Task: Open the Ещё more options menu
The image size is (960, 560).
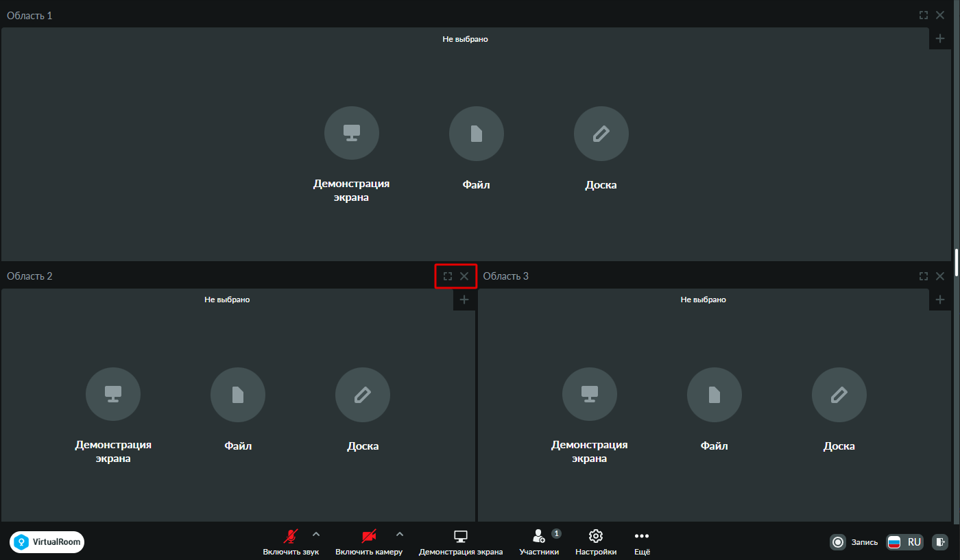Action: [642, 542]
